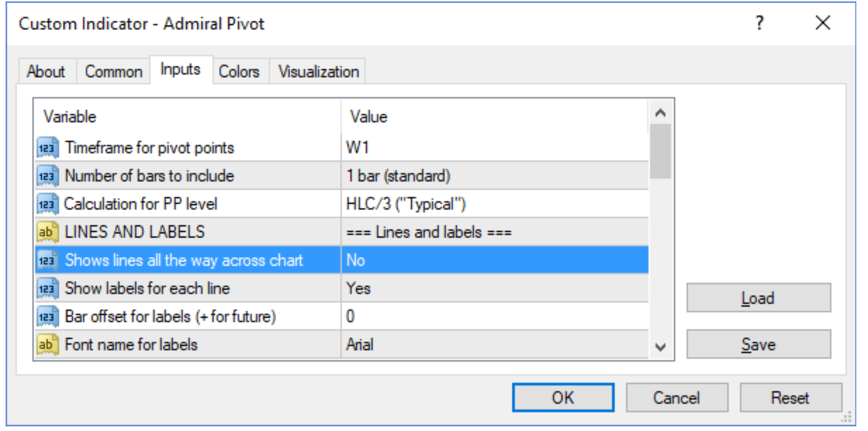
Task: Toggle the Yes value for Show labels
Action: (x=495, y=288)
